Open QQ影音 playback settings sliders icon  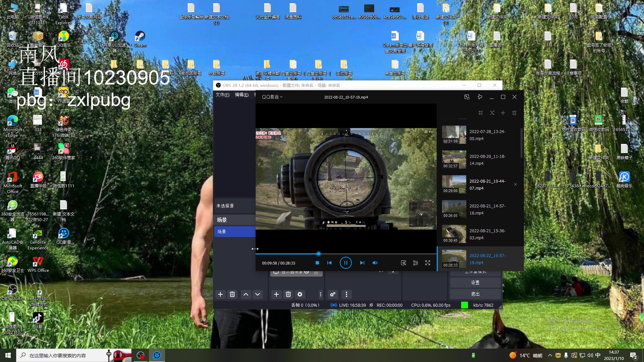click(416, 263)
